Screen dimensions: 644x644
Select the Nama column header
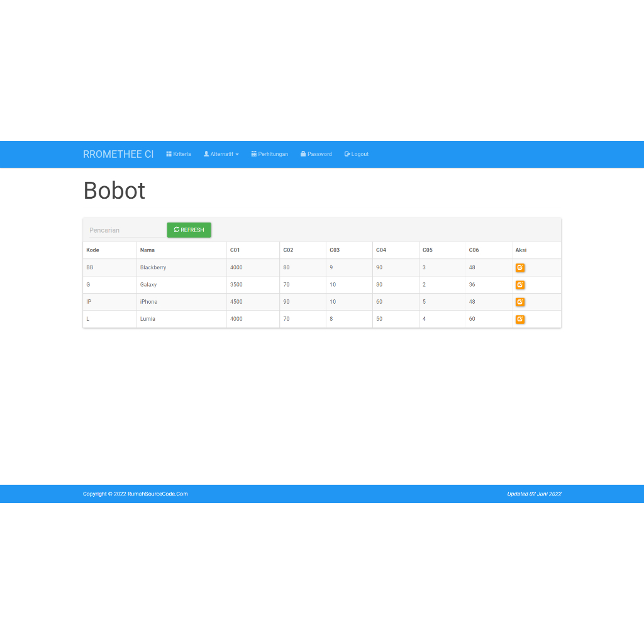pos(182,250)
